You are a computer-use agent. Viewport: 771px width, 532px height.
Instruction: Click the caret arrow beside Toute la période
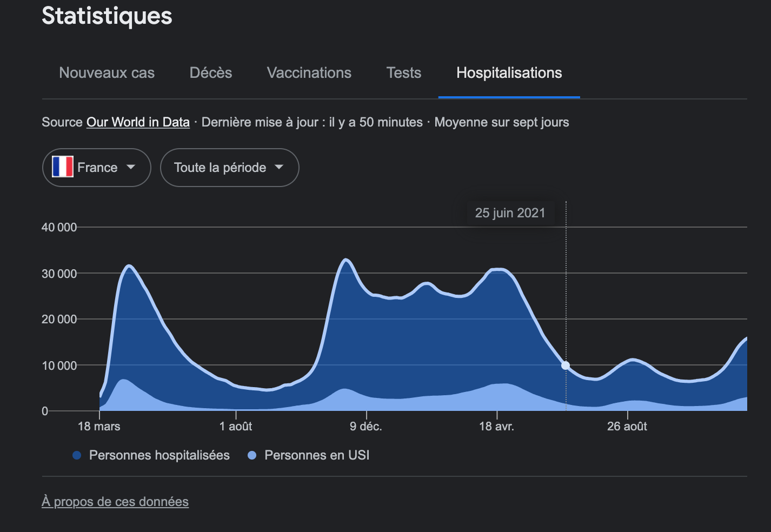point(279,167)
